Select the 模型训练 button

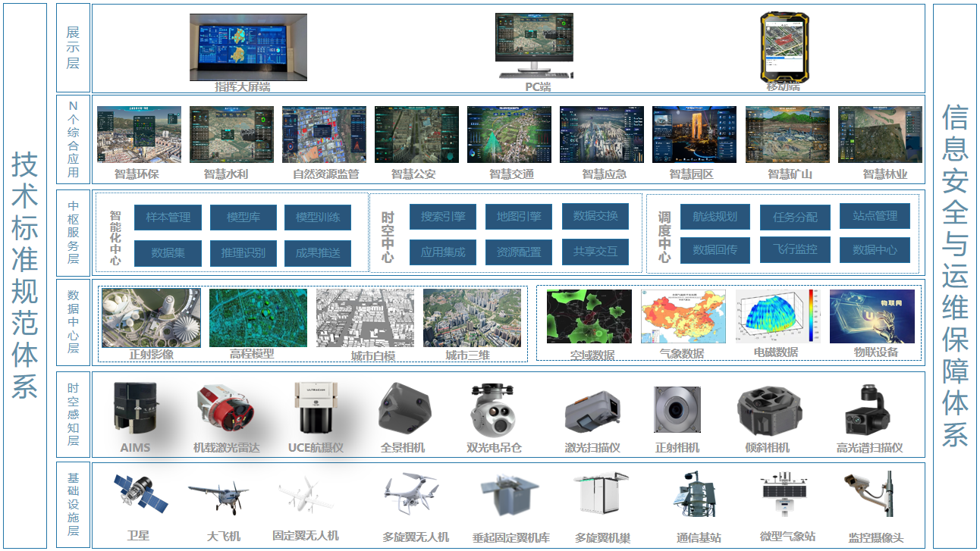tap(318, 218)
